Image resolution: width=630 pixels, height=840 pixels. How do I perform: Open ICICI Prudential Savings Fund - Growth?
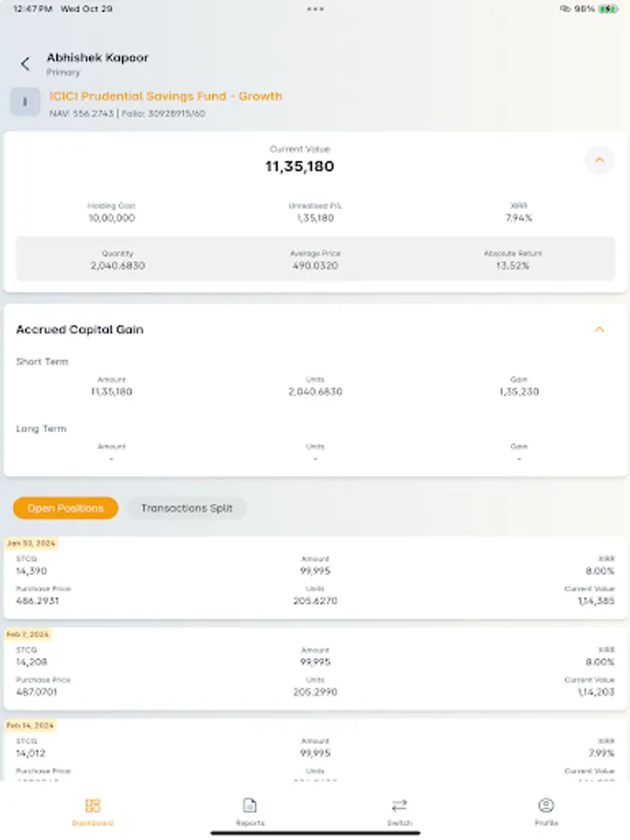[x=166, y=96]
